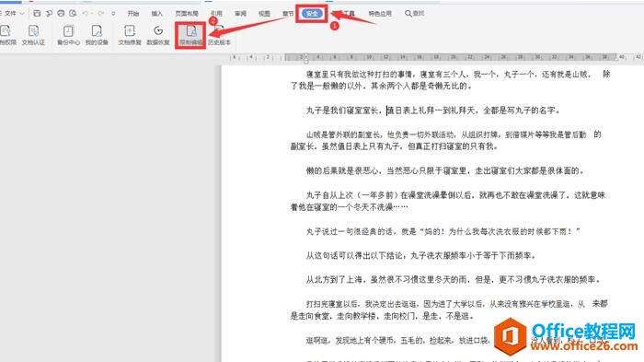
Task: Click line 丸子是我们寝室室长
Action: pyautogui.click(x=433, y=111)
